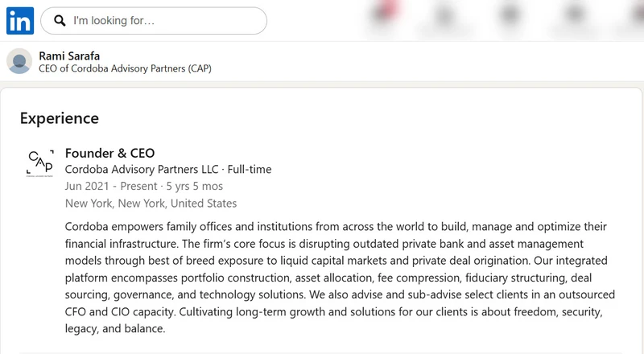Open Cordoba Advisory Partners LLC company name

tap(142, 170)
